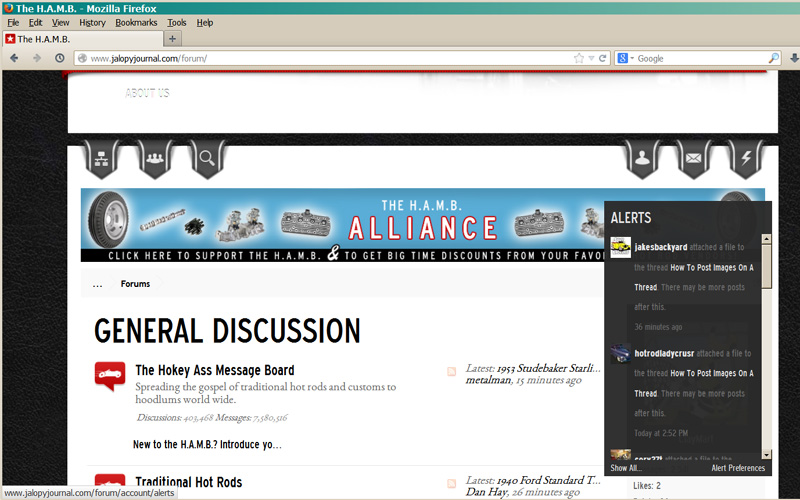Click the Forums breadcrumb
The height and width of the screenshot is (500, 800).
(135, 284)
